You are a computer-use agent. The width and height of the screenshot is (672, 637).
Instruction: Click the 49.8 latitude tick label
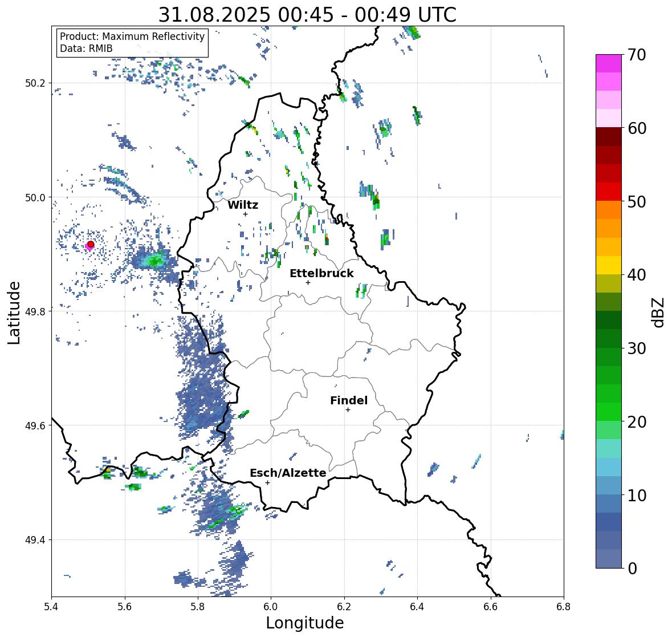pos(36,311)
